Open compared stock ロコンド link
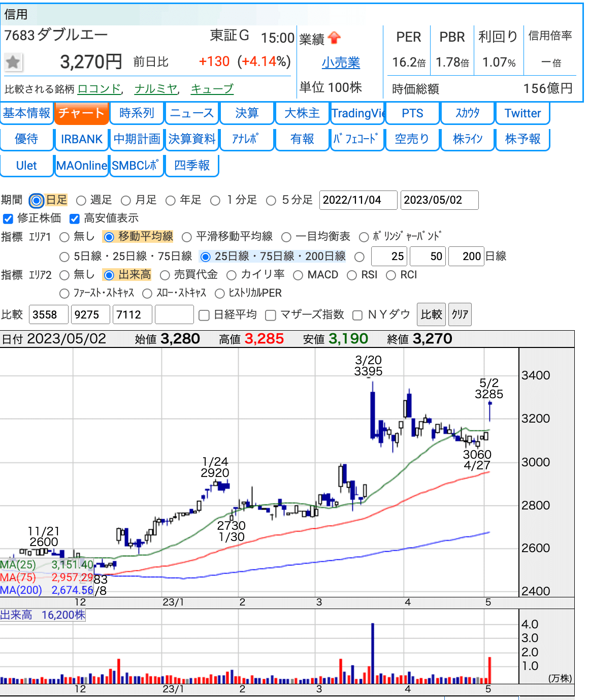 click(99, 89)
